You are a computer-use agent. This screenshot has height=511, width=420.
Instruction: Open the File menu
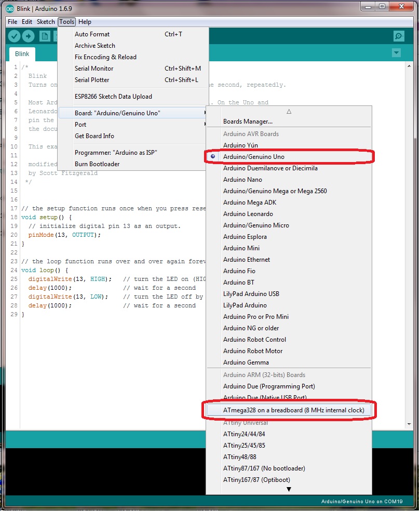tap(12, 22)
